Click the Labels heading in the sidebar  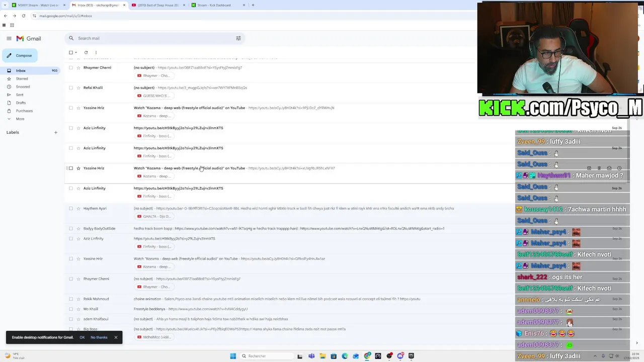(x=13, y=132)
